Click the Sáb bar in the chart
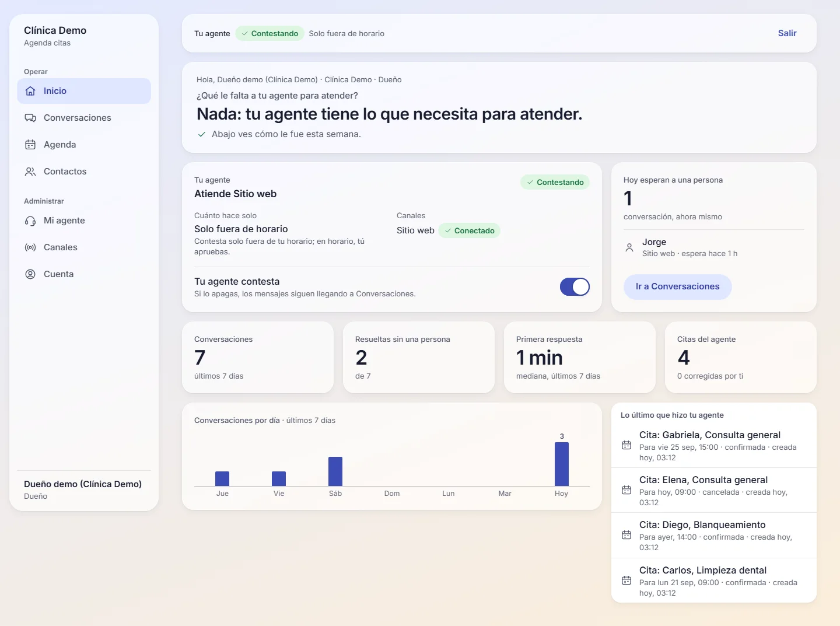Image resolution: width=840 pixels, height=626 pixels. click(335, 471)
